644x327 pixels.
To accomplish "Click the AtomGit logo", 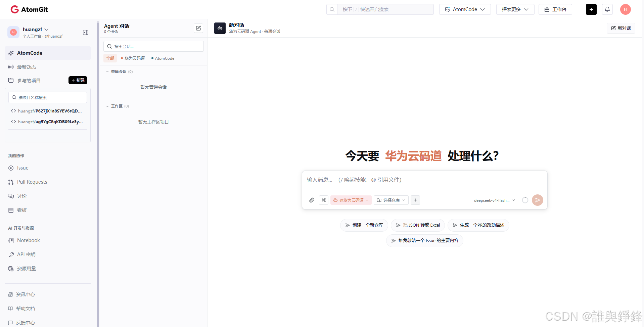I will [29, 9].
